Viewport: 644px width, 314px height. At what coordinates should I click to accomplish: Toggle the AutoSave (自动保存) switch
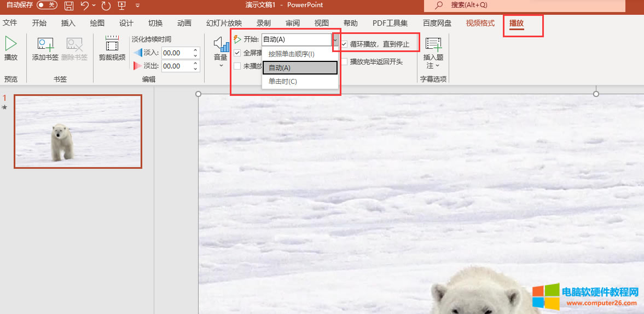click(47, 5)
